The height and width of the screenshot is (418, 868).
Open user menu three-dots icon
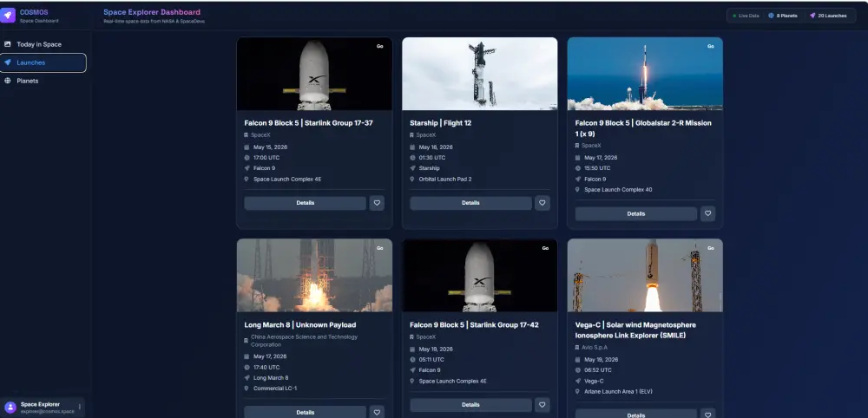[80, 407]
